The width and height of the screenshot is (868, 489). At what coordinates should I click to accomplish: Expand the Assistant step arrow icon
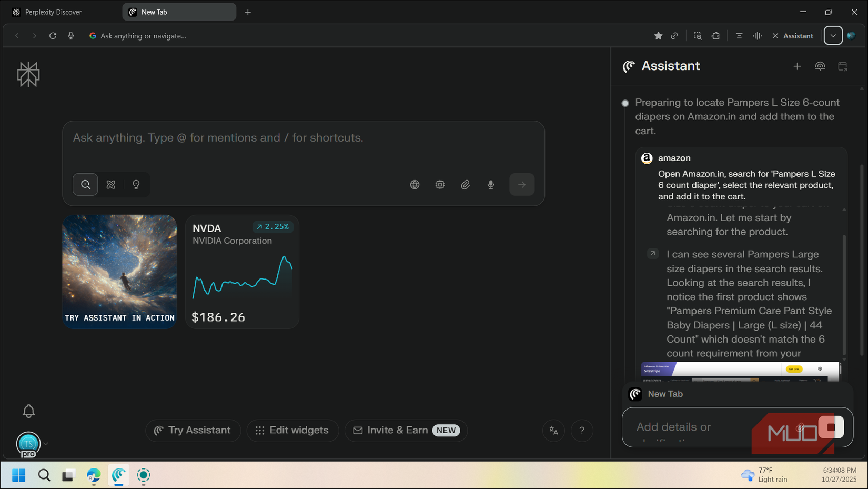click(653, 254)
